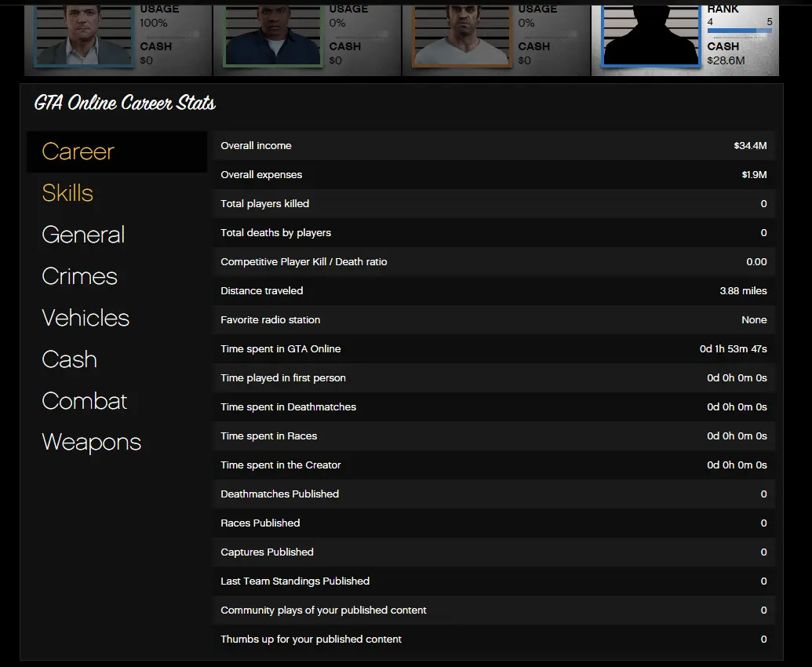Click the rank progress bar between 4 and 5
Screen dimensions: 812x667
[740, 31]
